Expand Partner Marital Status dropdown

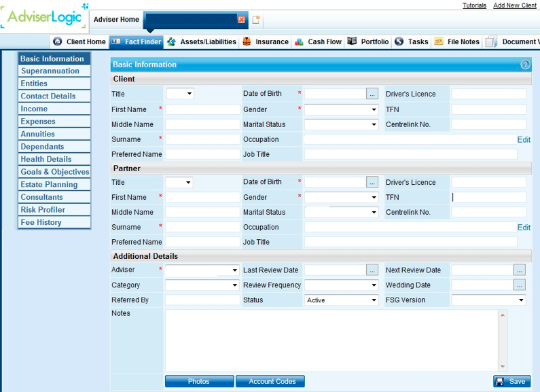pyautogui.click(x=341, y=212)
